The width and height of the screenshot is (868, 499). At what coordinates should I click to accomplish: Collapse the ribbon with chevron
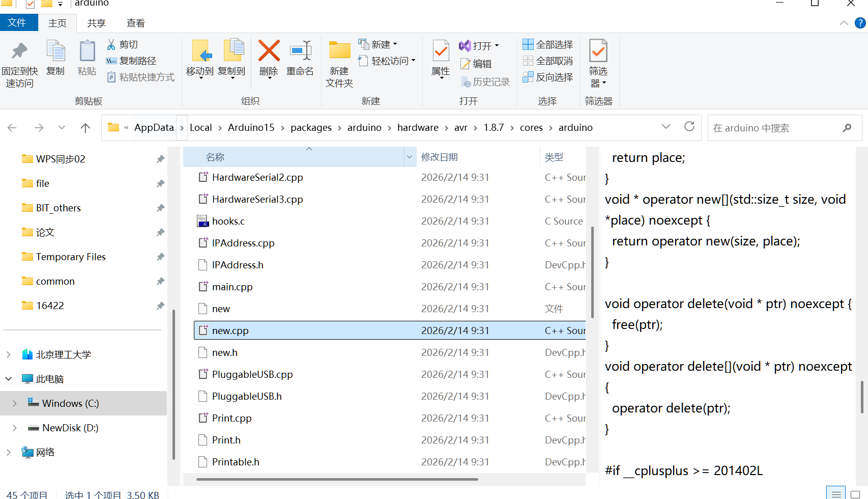pyautogui.click(x=844, y=23)
